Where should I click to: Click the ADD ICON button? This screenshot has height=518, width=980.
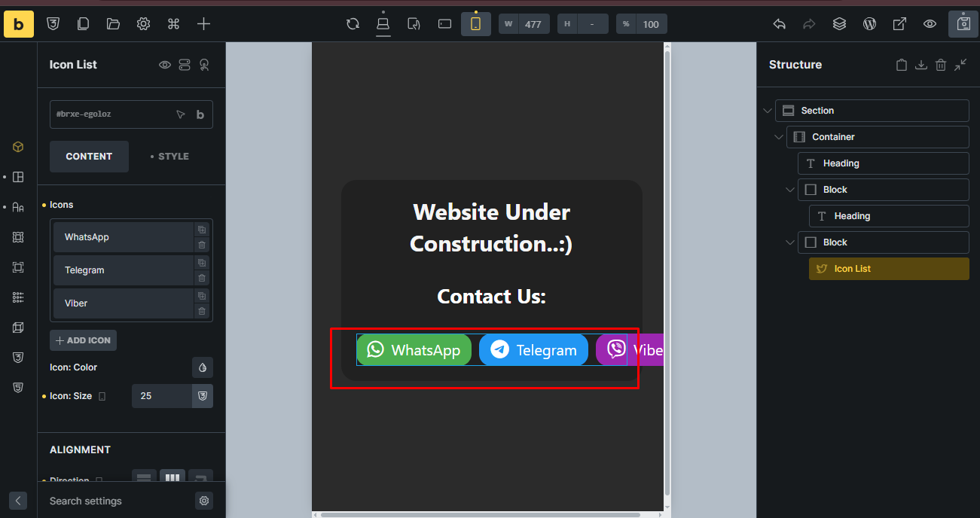pos(83,340)
